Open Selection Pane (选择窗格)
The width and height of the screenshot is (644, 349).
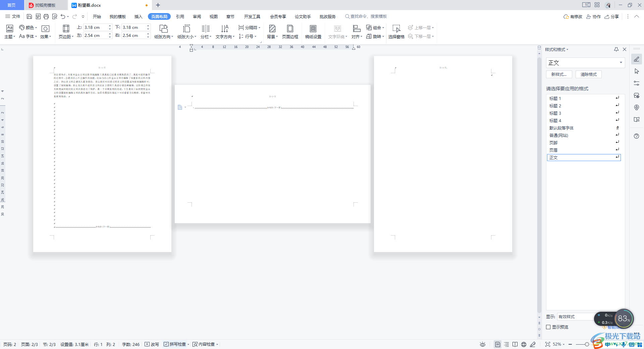396,32
